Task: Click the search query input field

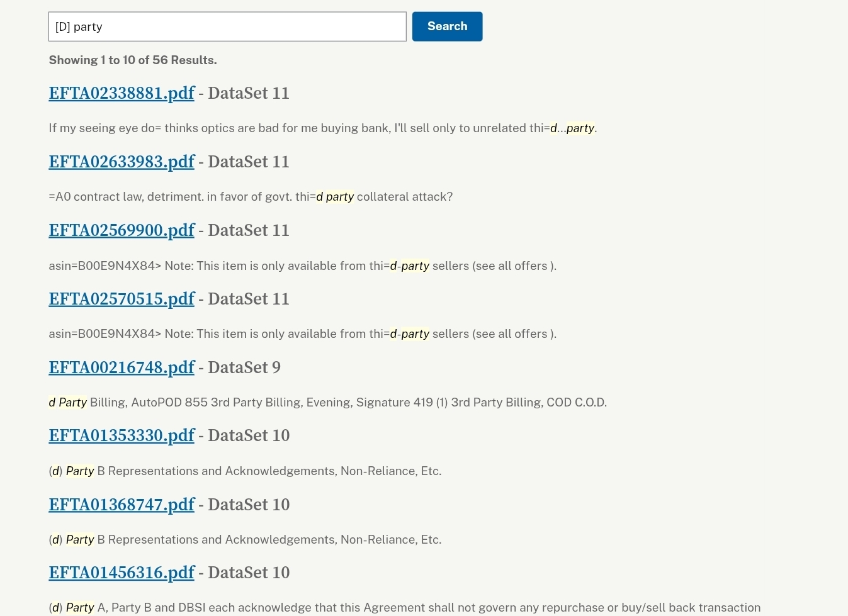Action: (x=227, y=26)
